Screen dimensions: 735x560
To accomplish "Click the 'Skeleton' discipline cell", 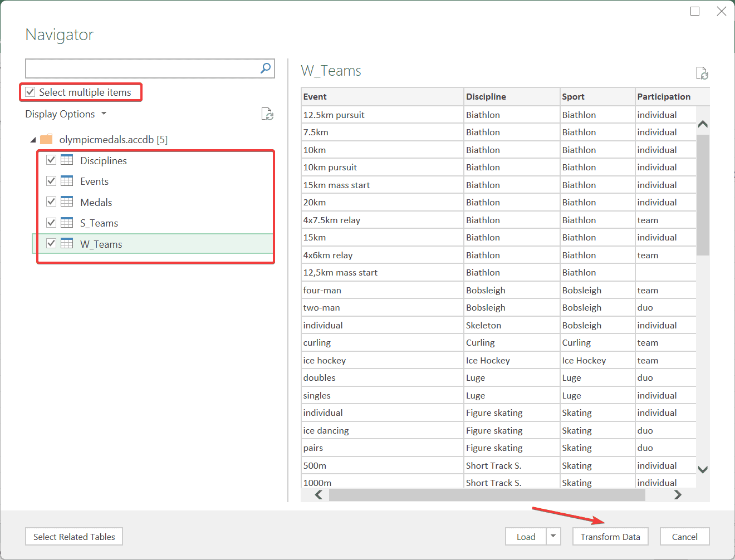I will 512,325.
